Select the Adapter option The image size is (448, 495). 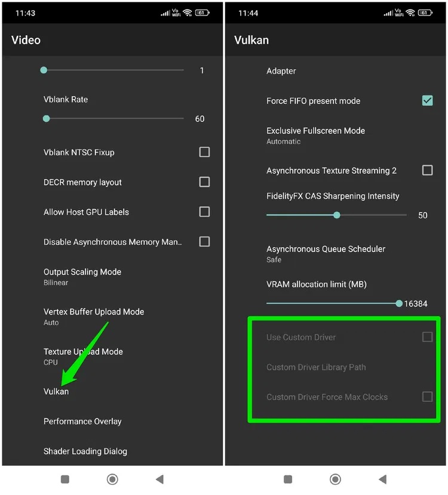tap(281, 70)
